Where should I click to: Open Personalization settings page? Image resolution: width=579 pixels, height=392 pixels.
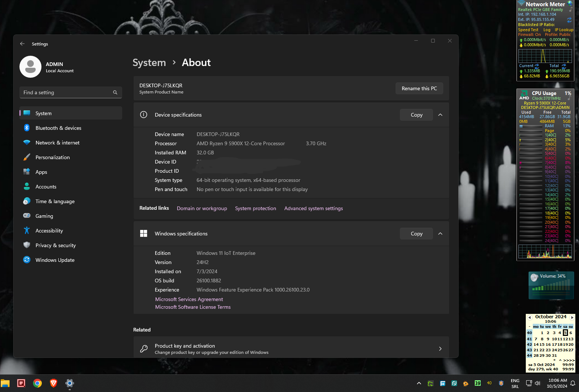[x=52, y=157]
